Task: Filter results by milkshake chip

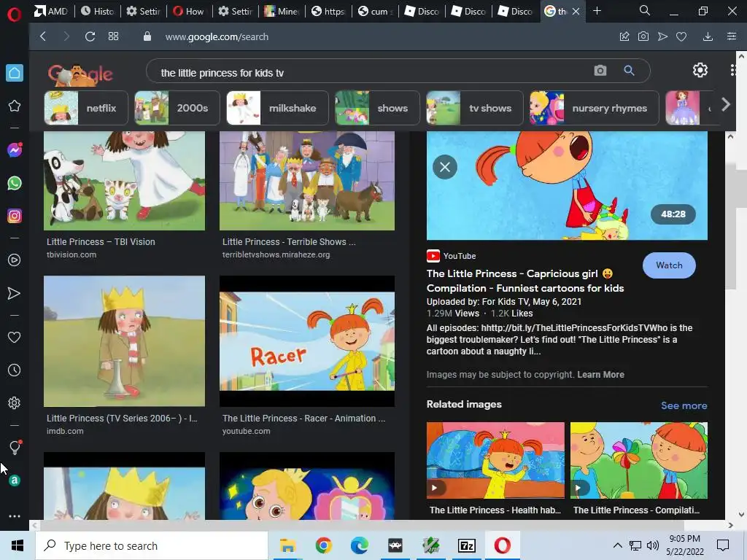Action: 277,108
